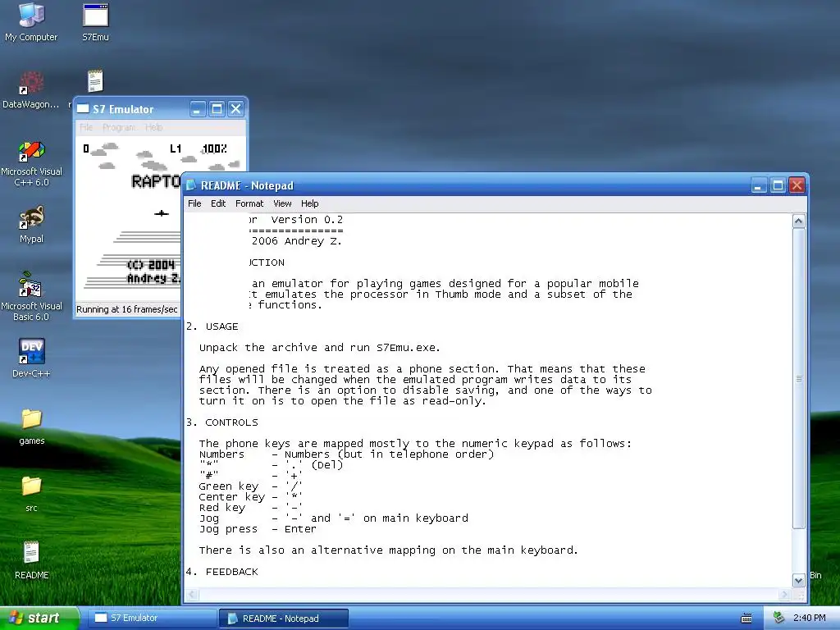Image resolution: width=840 pixels, height=630 pixels.
Task: Click the safely remove hardware tray icon
Action: 778,618
